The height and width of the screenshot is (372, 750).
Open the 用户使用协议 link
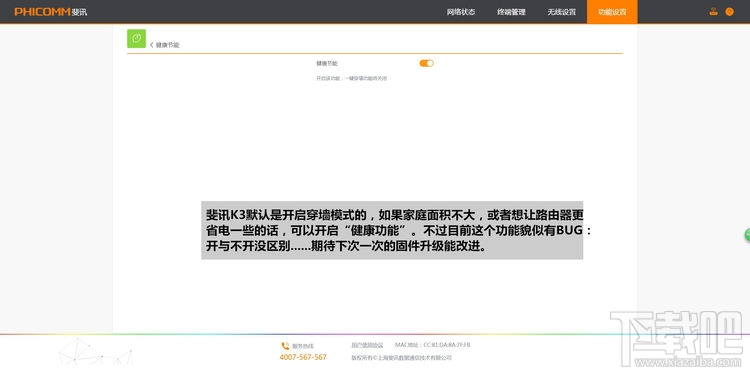pos(367,345)
